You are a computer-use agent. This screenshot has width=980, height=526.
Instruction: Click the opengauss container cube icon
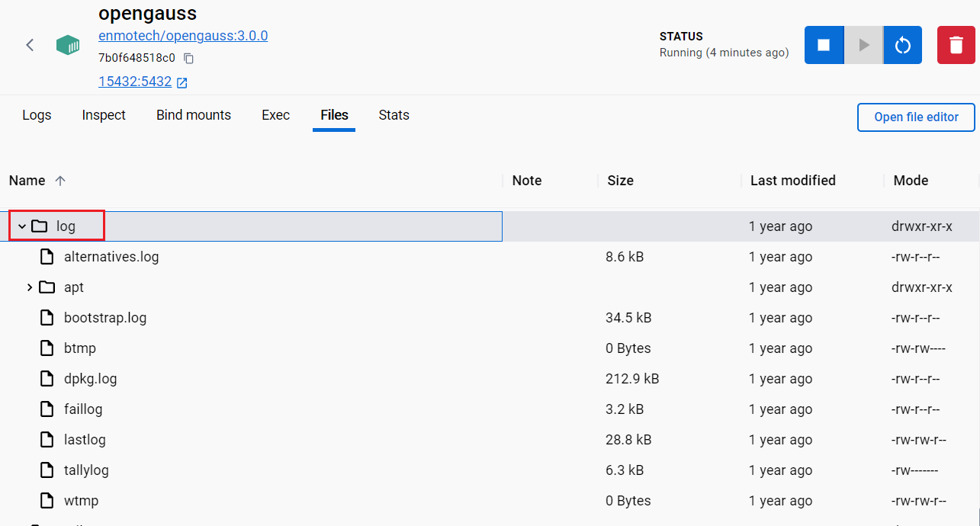(x=68, y=45)
